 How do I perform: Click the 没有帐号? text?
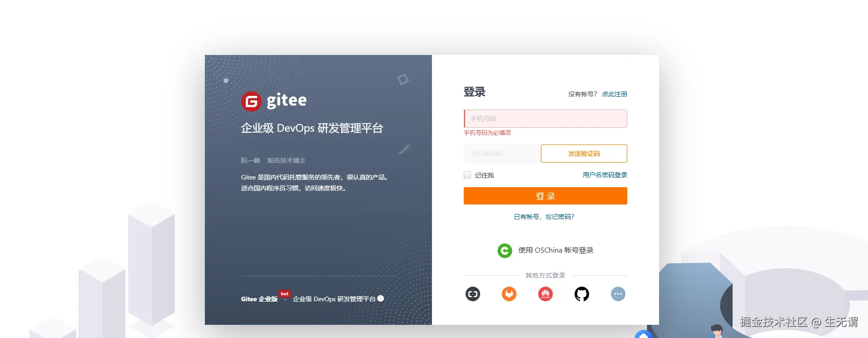point(583,94)
